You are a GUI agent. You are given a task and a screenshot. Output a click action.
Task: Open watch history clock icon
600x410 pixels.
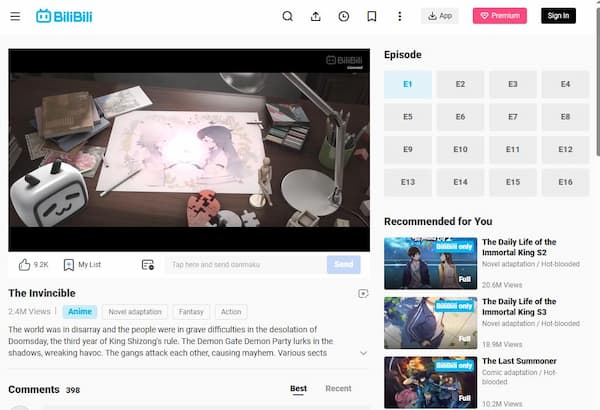[344, 16]
